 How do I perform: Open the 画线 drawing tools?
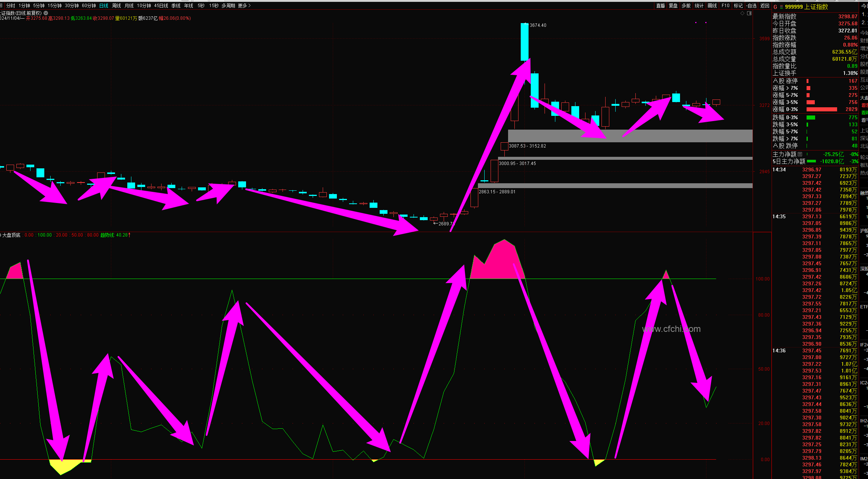coord(712,6)
